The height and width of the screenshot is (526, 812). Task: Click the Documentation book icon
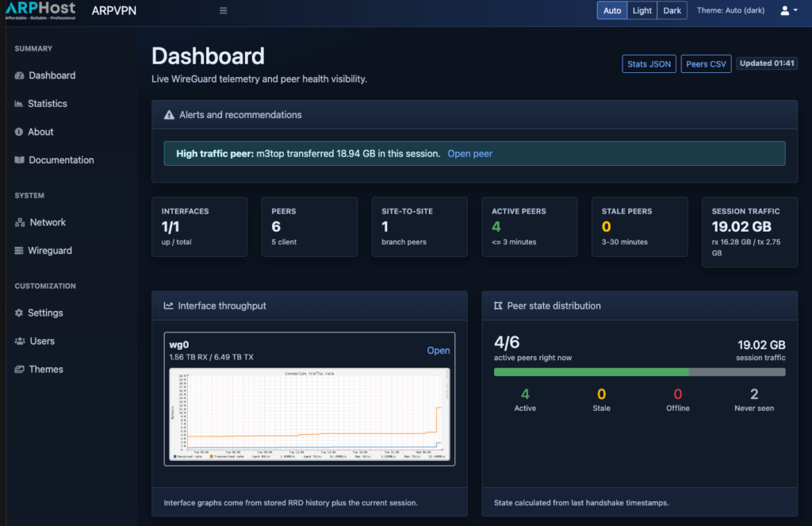18,159
